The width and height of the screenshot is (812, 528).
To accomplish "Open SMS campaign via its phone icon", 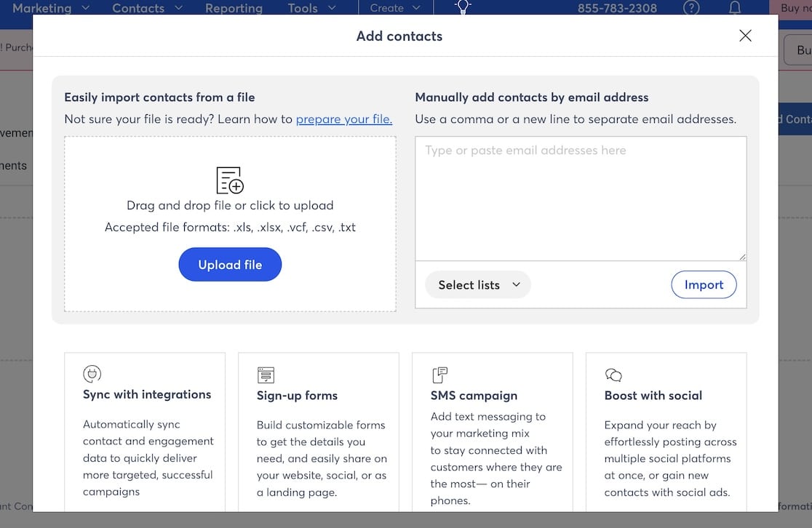I will coord(439,373).
